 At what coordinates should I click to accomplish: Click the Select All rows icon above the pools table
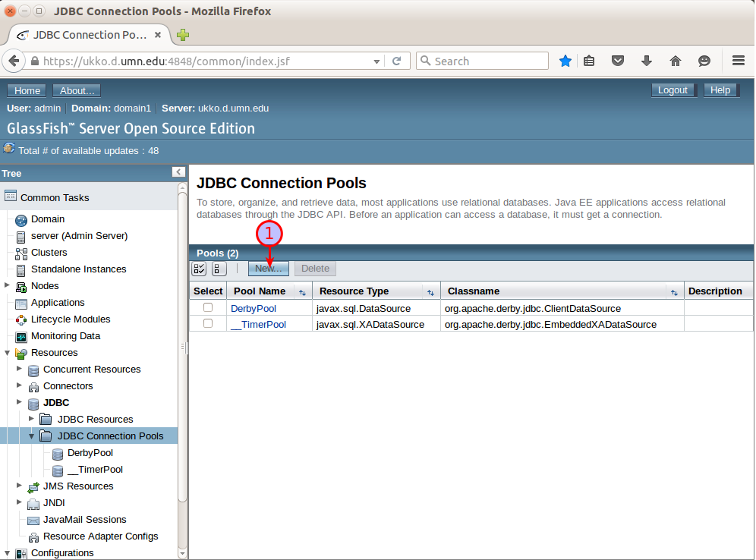[x=198, y=269]
